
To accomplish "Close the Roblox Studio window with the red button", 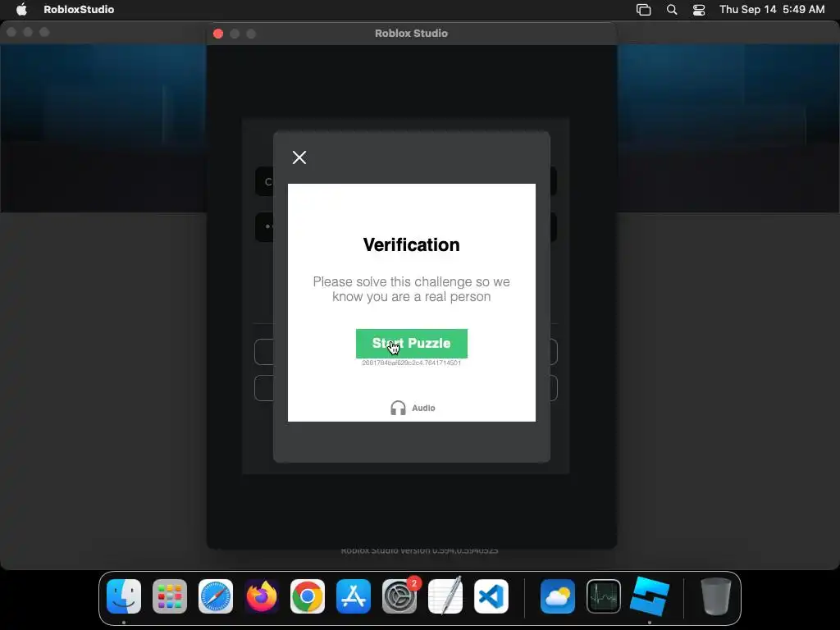I will (218, 34).
